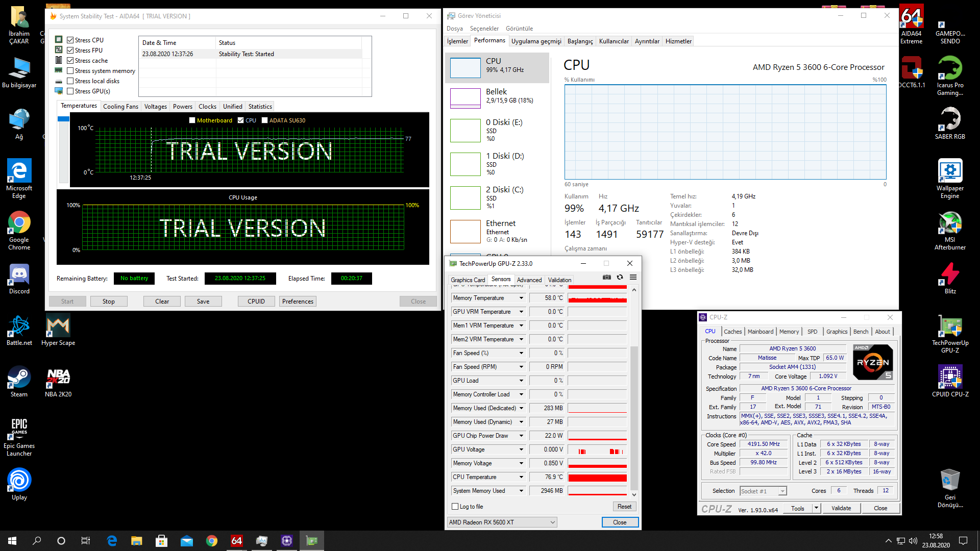Screen dimensions: 980x551
Task: Launch Discord from the desktop
Action: coord(19,279)
